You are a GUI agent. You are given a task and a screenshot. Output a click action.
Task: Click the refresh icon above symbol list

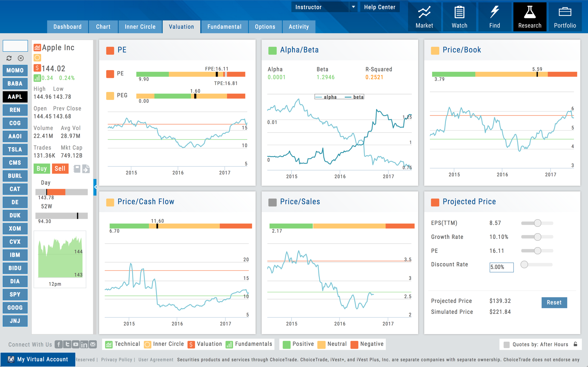9,58
